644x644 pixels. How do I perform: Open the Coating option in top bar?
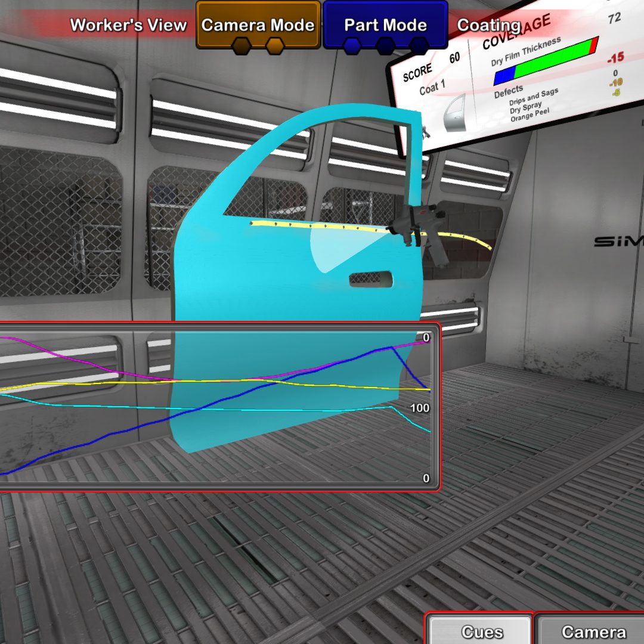click(x=488, y=25)
